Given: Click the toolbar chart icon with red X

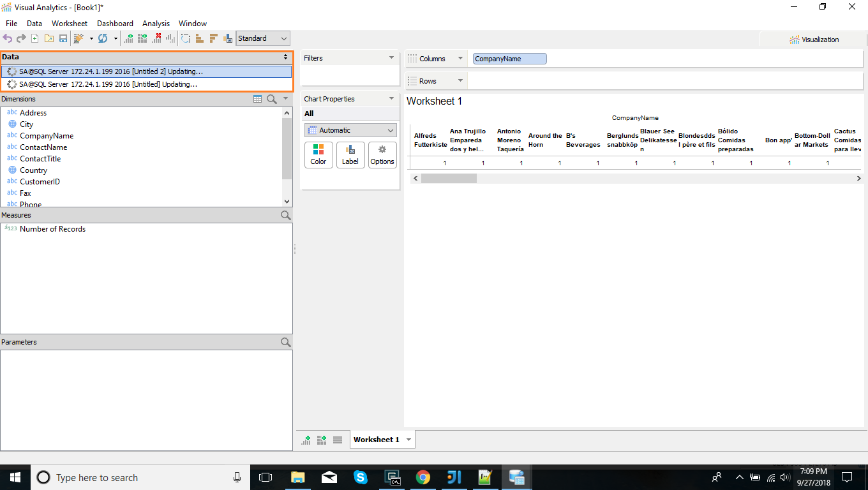Looking at the screenshot, I should [x=156, y=38].
